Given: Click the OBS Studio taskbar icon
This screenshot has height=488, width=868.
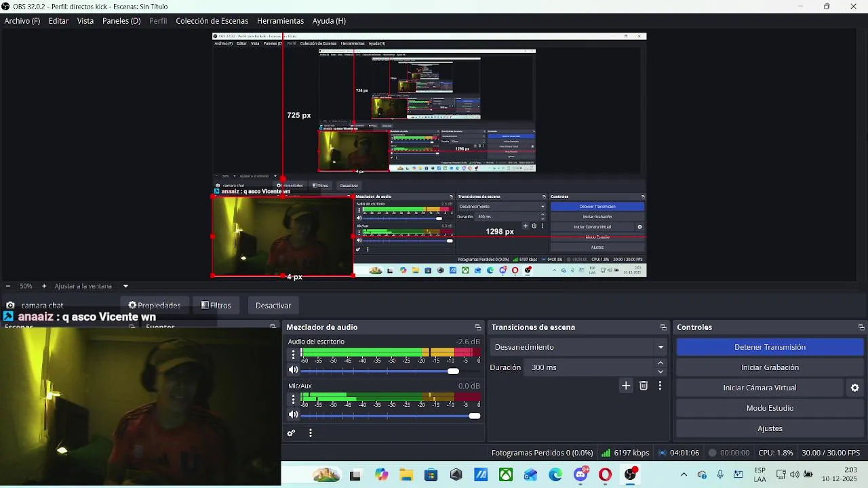Looking at the screenshot, I should [631, 474].
